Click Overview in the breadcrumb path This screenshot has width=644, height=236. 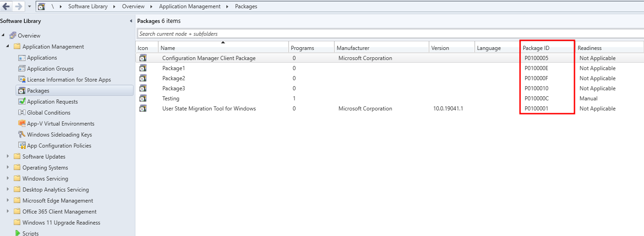[133, 6]
